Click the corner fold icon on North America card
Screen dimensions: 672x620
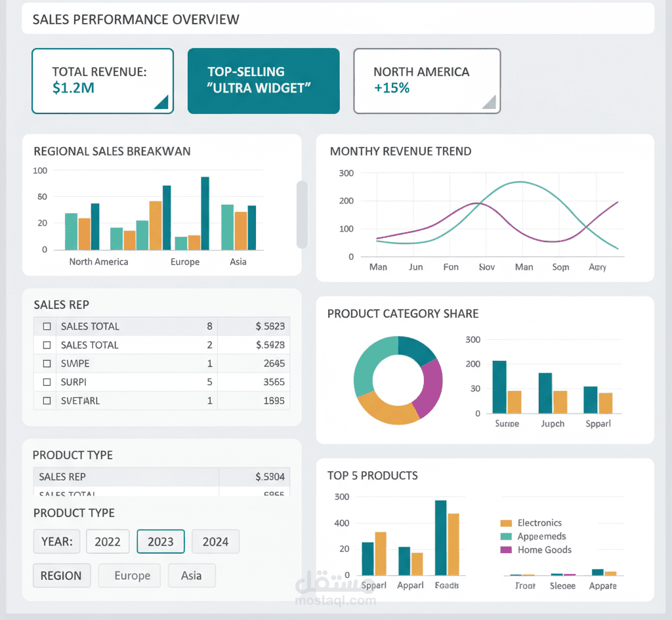[x=490, y=103]
